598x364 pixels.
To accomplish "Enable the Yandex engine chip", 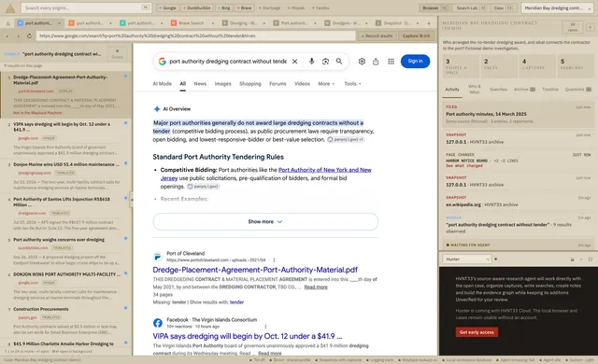I will (320, 7).
